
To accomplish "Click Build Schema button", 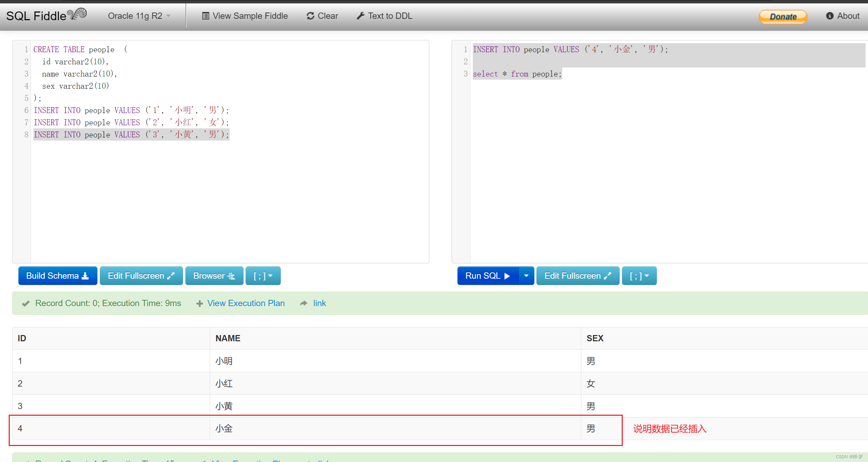I will click(x=57, y=276).
